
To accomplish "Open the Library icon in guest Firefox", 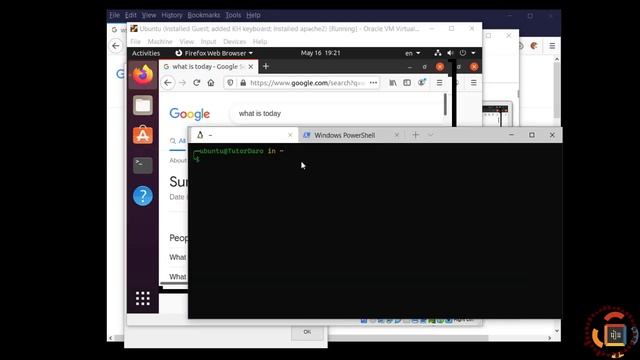I will tap(393, 83).
